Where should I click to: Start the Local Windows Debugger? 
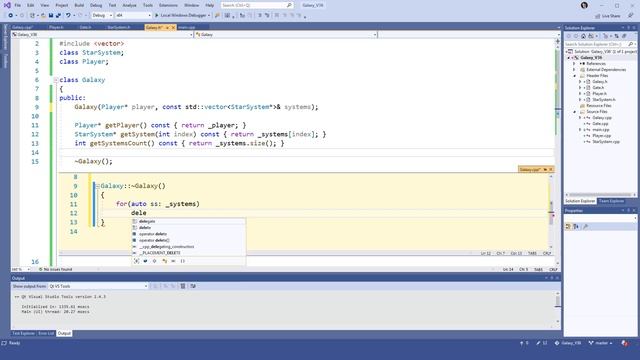(182, 16)
